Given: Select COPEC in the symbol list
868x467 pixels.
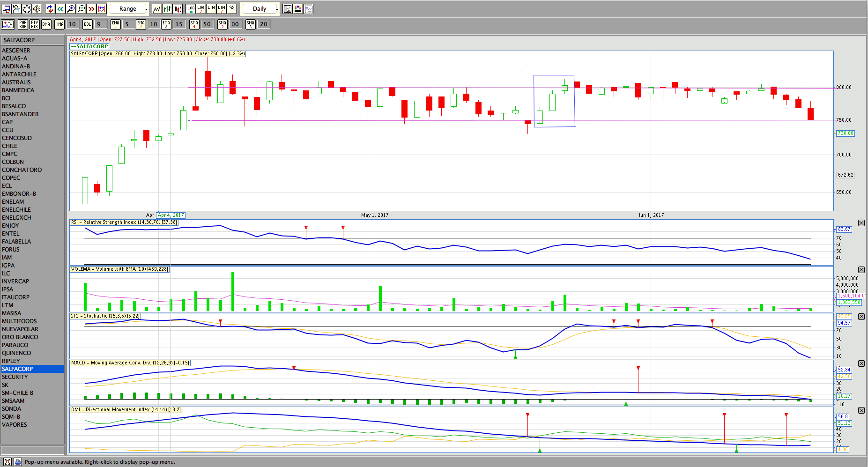Looking at the screenshot, I should [x=11, y=178].
